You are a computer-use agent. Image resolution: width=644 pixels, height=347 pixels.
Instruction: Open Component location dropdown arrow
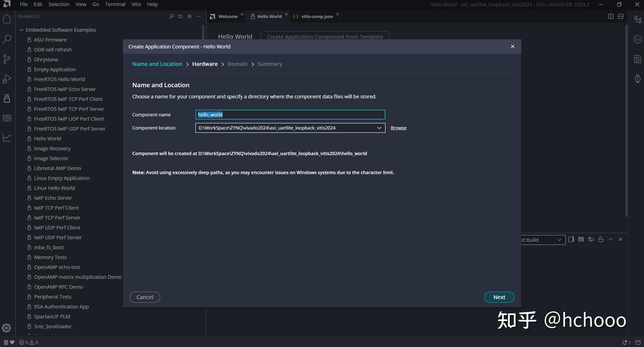[379, 128]
